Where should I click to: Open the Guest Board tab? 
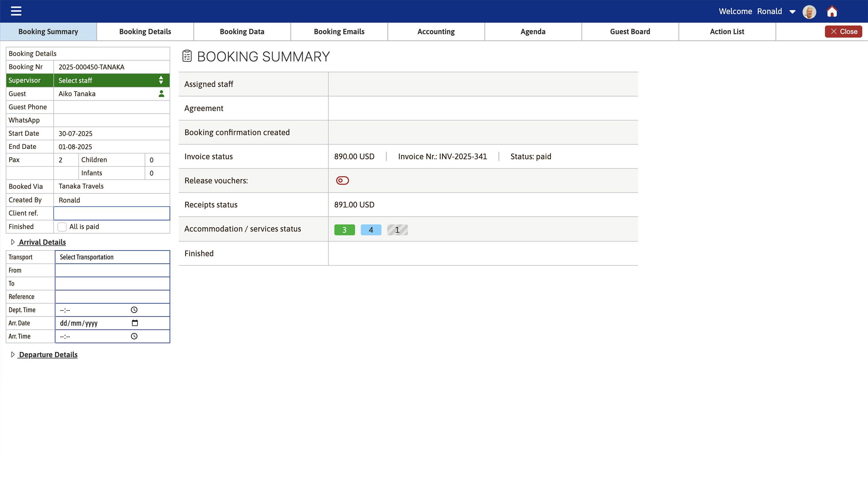(x=630, y=31)
